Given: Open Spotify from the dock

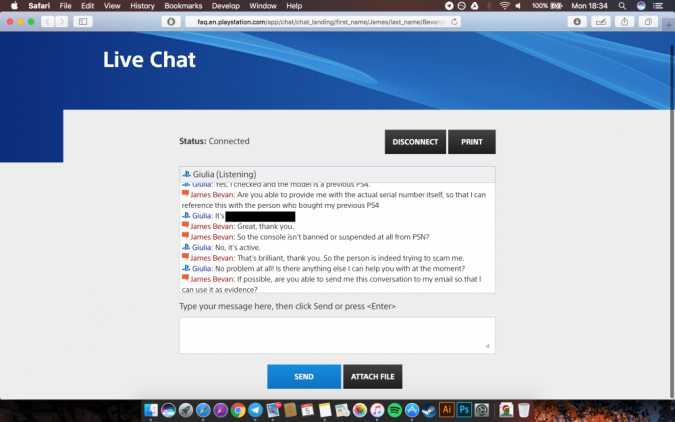Looking at the screenshot, I should coord(394,410).
